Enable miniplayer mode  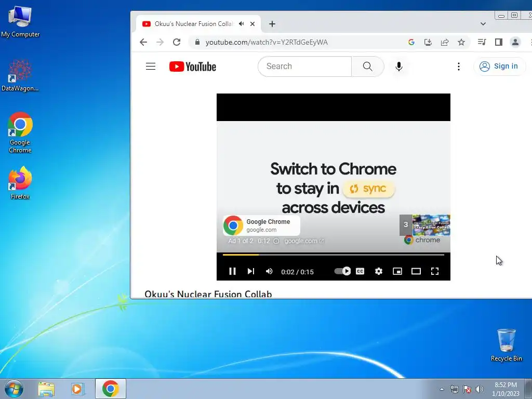tap(397, 271)
